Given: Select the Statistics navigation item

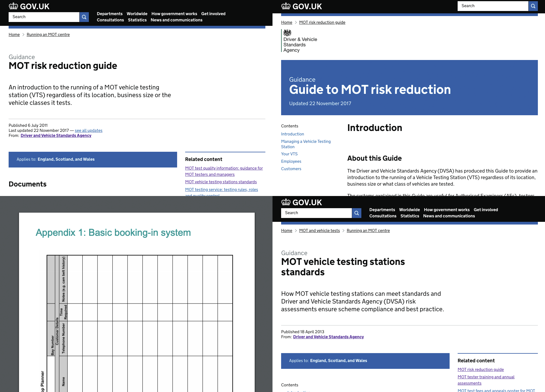Looking at the screenshot, I should pos(137,20).
